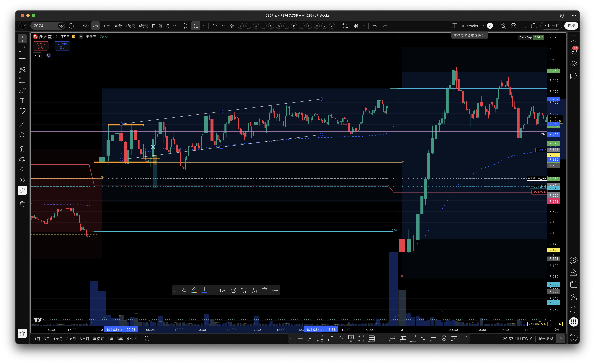This screenshot has width=595, height=364.
Task: Select the zoom in tool
Action: (x=22, y=135)
